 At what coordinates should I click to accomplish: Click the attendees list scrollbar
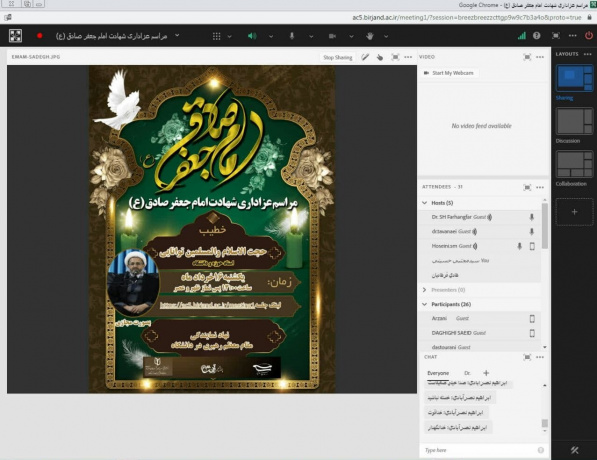pos(544,226)
